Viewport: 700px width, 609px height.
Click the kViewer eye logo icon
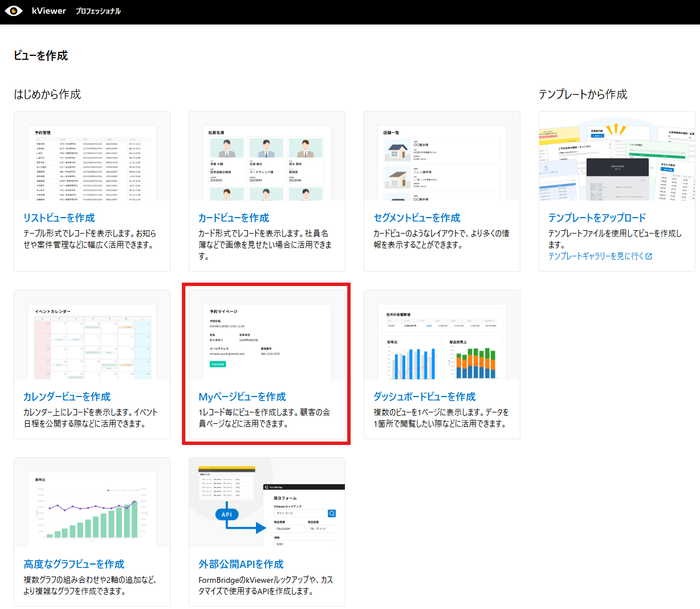(14, 11)
